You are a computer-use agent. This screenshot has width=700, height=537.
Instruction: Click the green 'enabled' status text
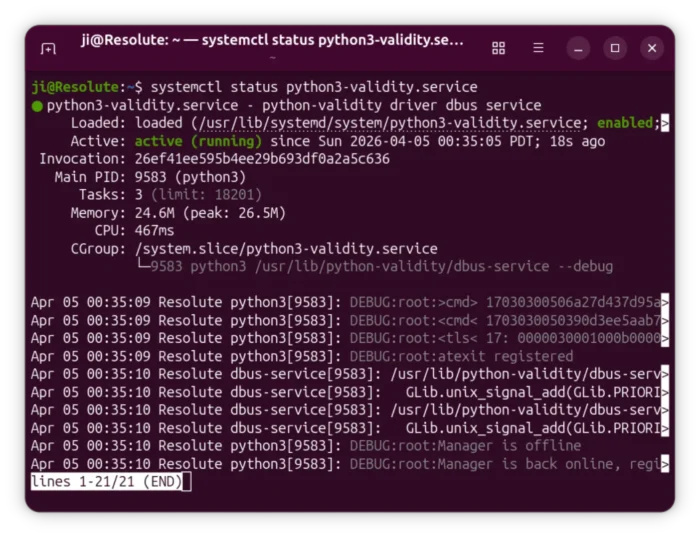tap(625, 123)
